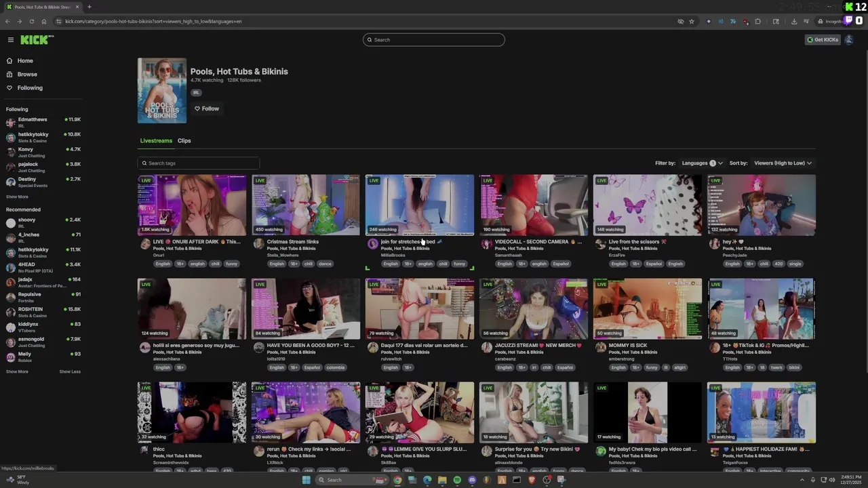The width and height of the screenshot is (868, 488).
Task: Open a new browser tab
Action: [89, 7]
